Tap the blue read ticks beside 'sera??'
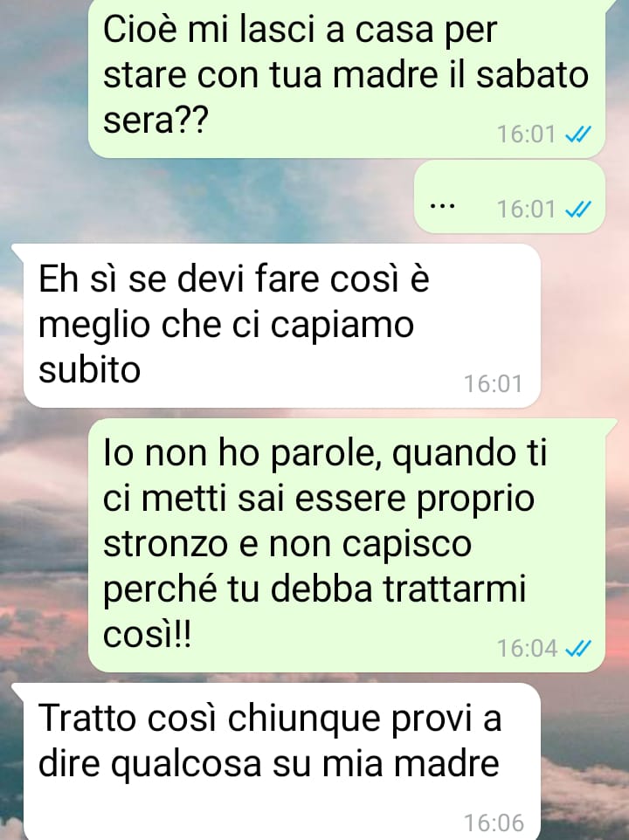 coord(578,134)
